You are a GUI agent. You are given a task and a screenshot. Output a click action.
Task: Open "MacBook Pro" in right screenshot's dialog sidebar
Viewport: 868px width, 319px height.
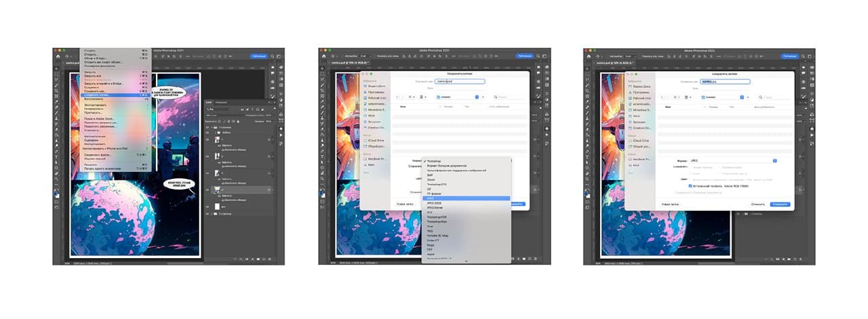point(639,158)
